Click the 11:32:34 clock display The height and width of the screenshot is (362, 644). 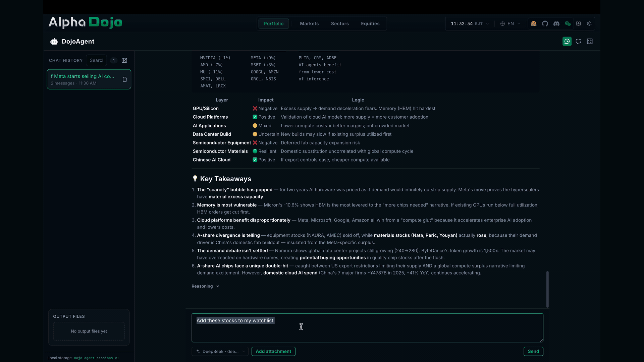462,23
